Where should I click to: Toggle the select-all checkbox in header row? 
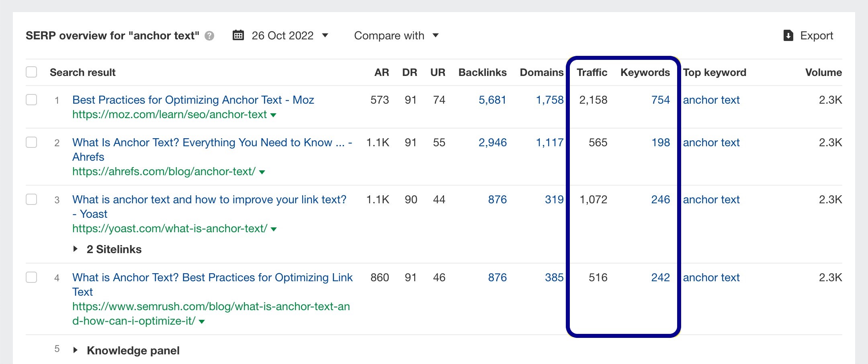31,72
